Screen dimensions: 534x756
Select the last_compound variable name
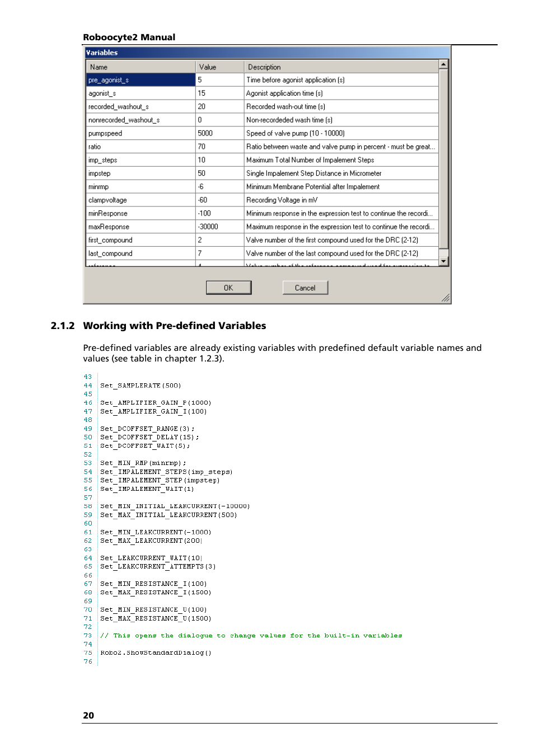click(110, 253)
